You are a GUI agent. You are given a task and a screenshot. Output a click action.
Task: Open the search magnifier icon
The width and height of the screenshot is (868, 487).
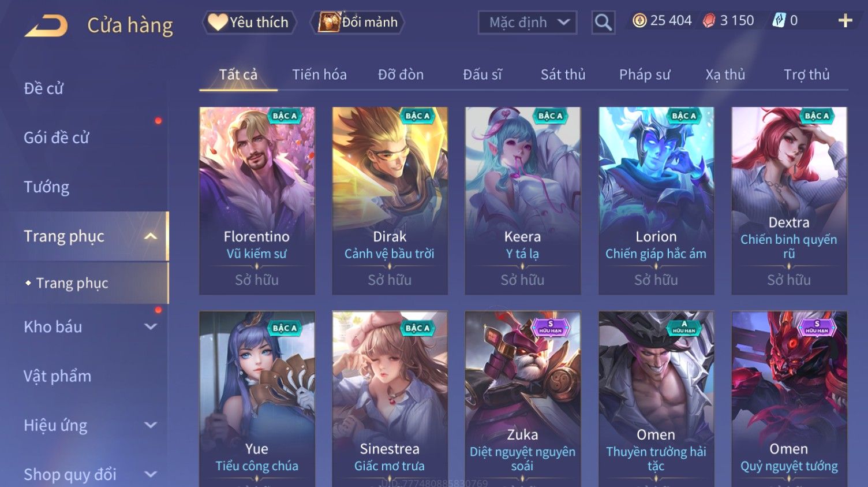[x=603, y=23]
